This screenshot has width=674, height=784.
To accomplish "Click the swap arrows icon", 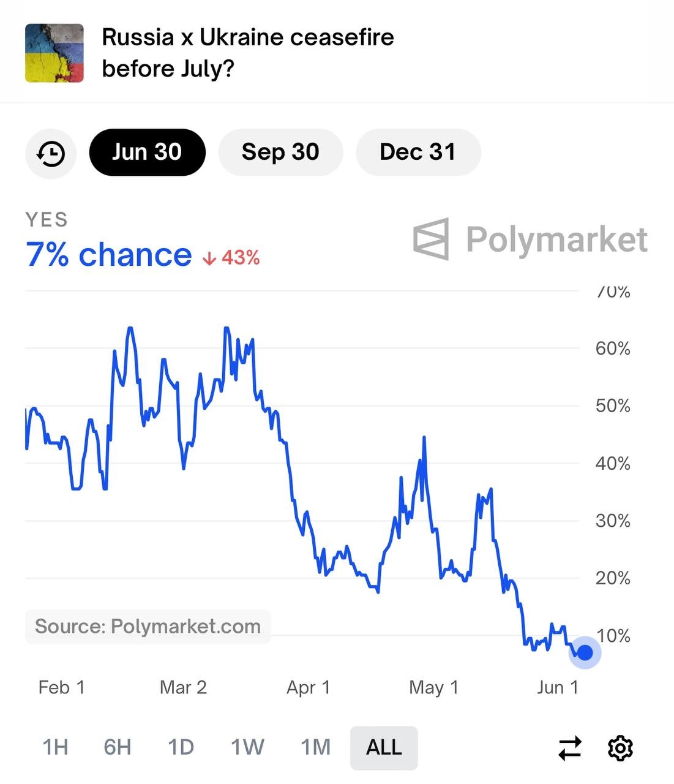I will (570, 748).
